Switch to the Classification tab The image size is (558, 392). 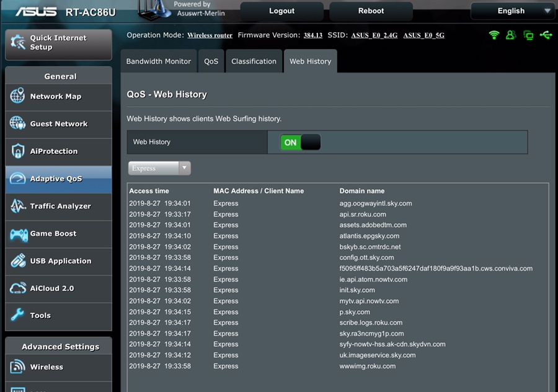254,61
